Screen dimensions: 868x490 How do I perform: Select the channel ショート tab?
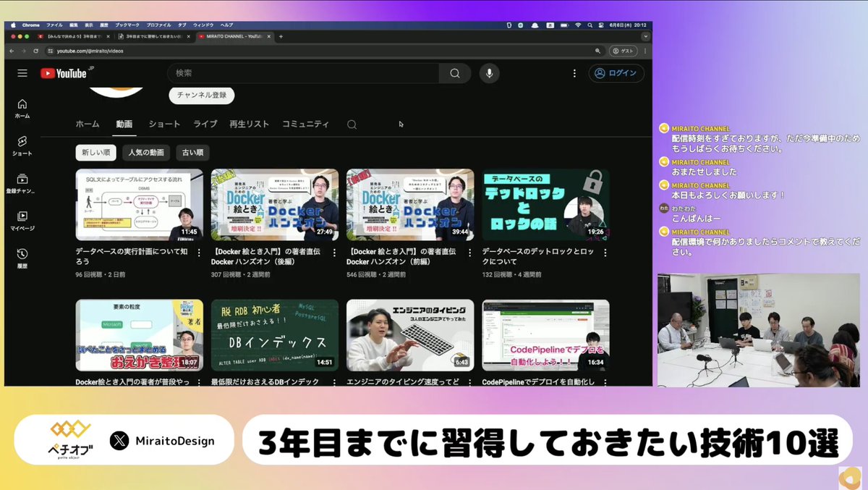click(x=164, y=124)
